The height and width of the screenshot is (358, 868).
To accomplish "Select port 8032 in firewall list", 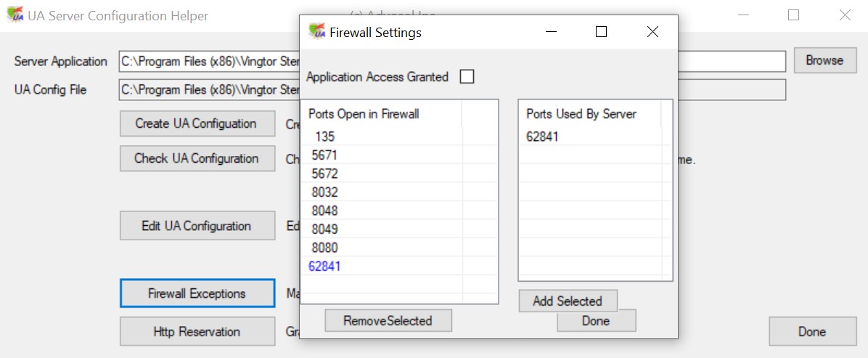I will click(x=324, y=192).
